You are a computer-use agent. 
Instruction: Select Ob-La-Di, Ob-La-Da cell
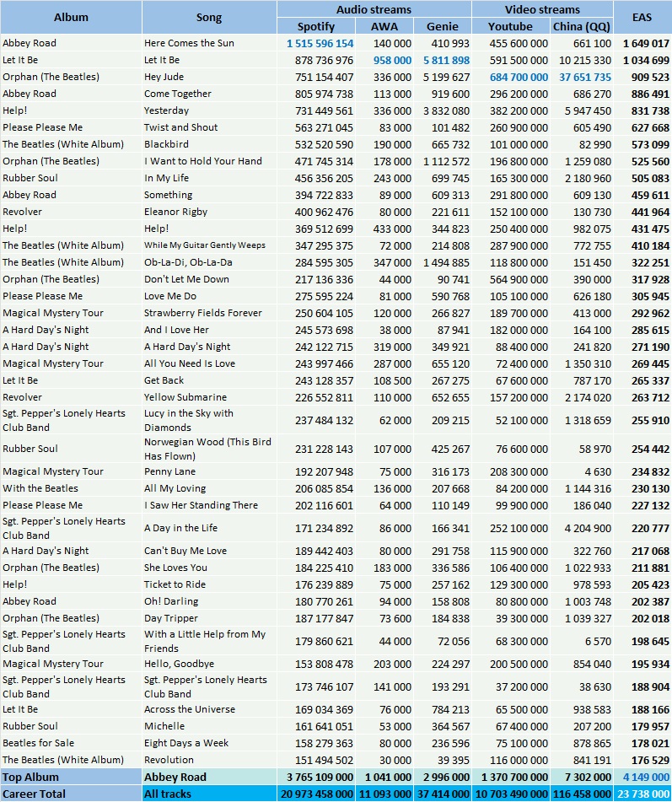[x=209, y=262]
